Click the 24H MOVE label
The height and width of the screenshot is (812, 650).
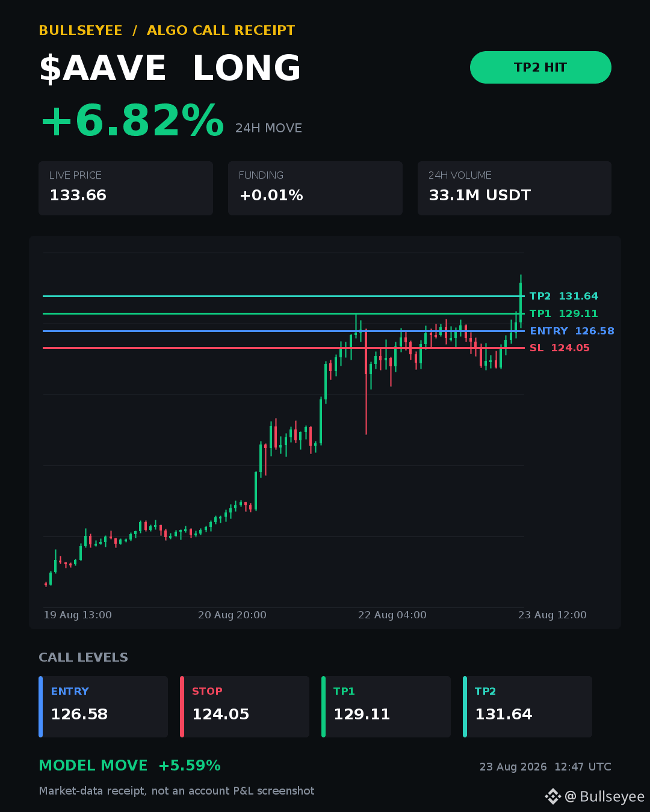268,128
